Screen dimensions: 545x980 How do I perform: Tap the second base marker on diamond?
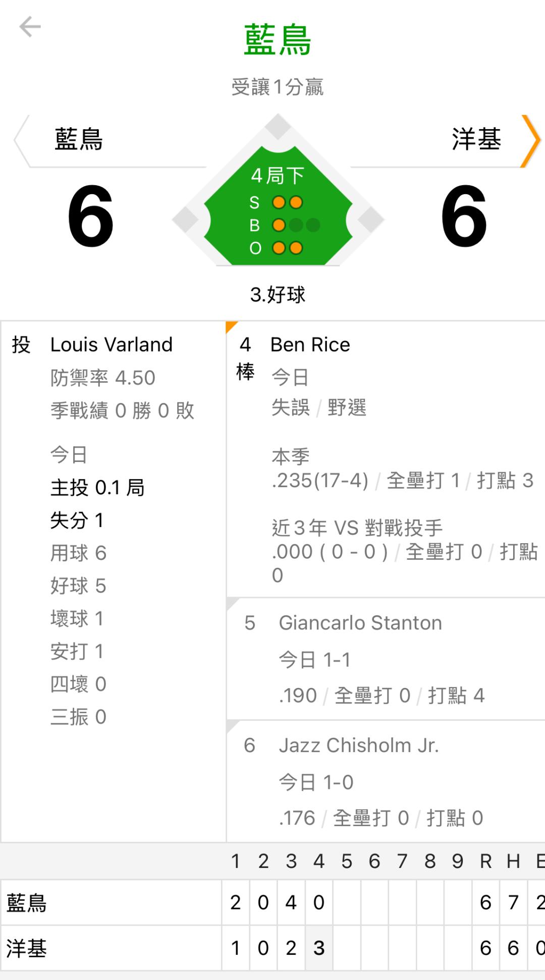tap(278, 127)
